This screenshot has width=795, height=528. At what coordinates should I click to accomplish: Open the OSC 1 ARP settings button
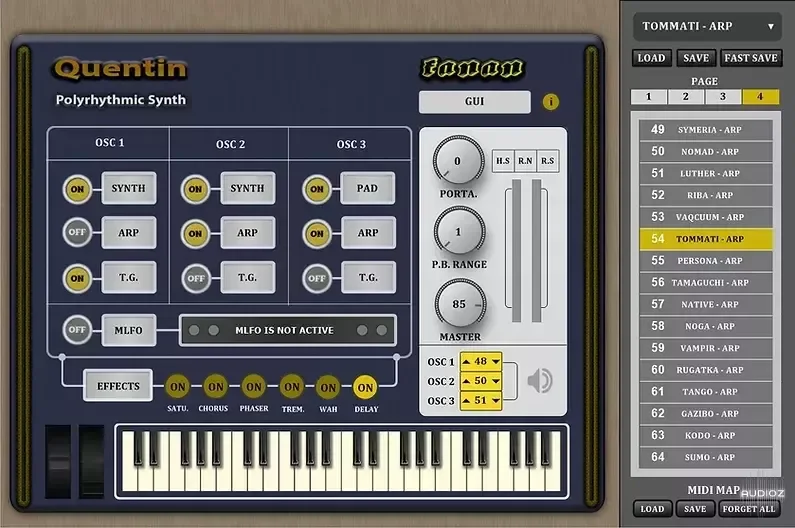[x=129, y=233]
